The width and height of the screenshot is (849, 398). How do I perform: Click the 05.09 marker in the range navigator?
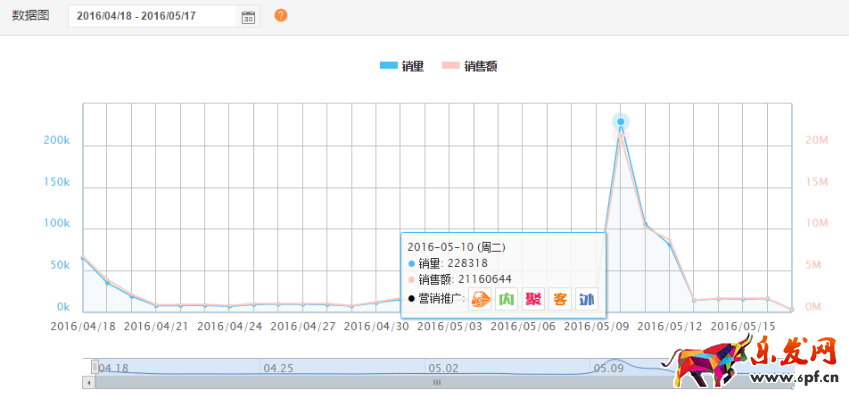click(609, 368)
